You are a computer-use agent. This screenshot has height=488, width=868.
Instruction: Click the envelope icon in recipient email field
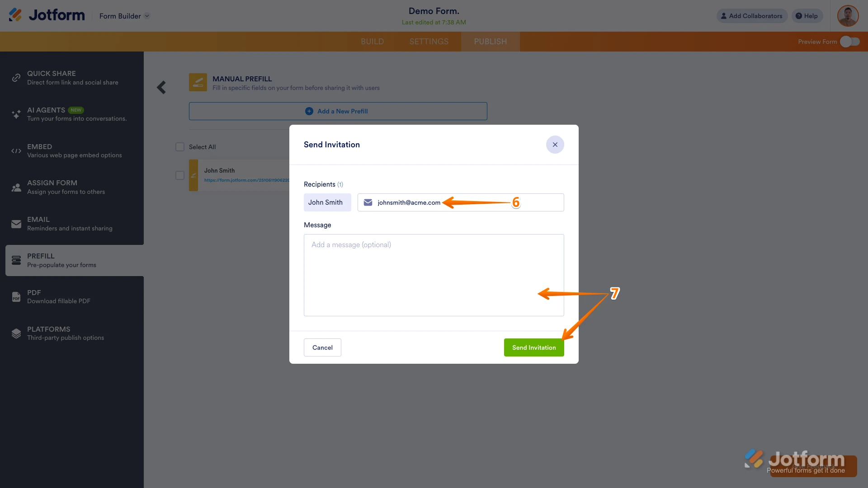coord(368,202)
